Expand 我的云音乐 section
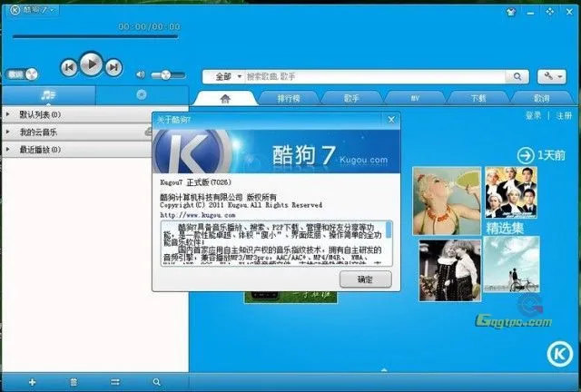This screenshot has height=392, width=581. (8, 132)
